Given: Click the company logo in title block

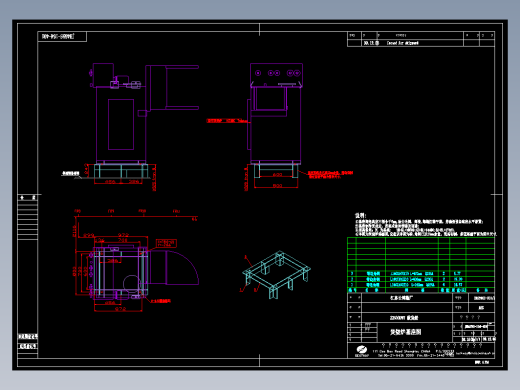Looking at the screenshot, I should [x=362, y=351].
